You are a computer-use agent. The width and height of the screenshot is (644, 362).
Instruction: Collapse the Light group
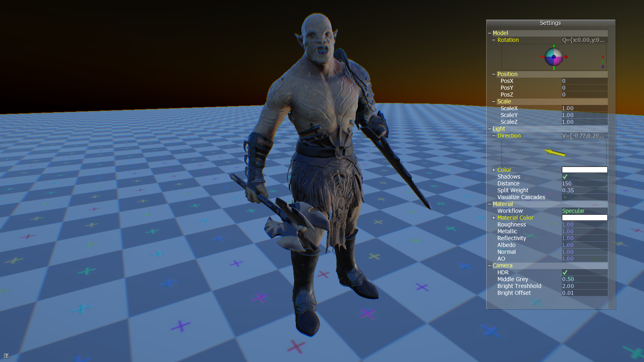point(489,129)
